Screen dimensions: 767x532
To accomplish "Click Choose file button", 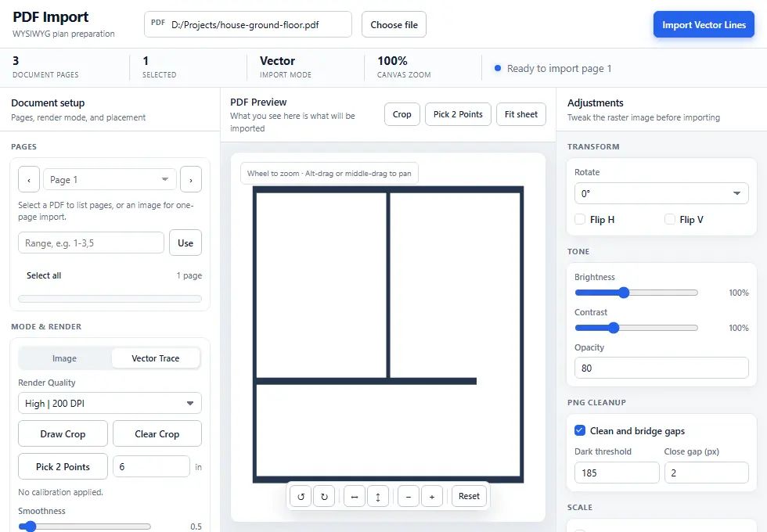I will 394,24.
